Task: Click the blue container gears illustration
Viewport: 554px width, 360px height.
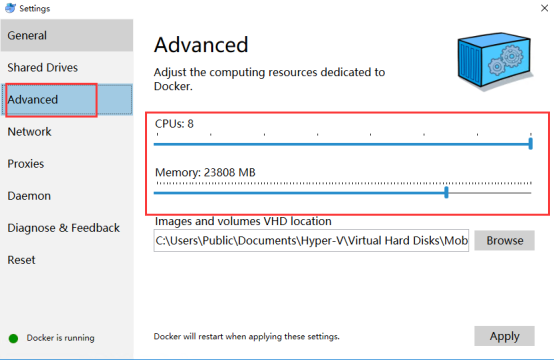Action: click(x=495, y=61)
